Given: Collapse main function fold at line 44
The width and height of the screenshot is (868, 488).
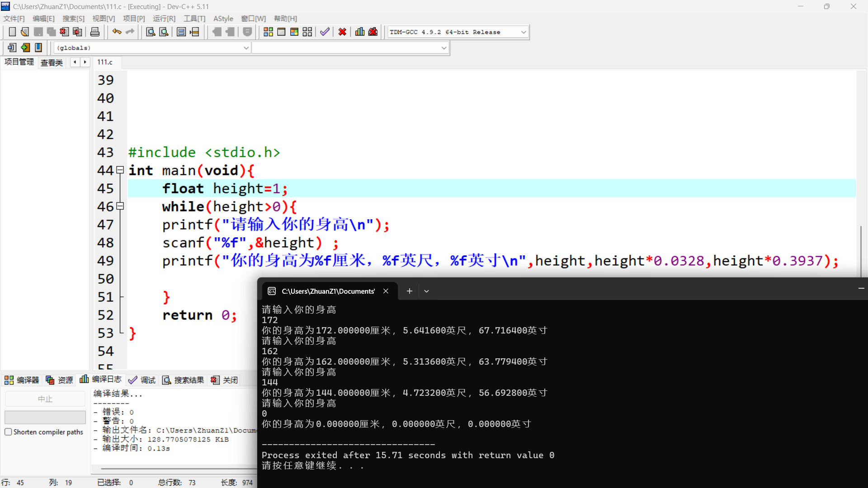Looking at the screenshot, I should coord(120,170).
